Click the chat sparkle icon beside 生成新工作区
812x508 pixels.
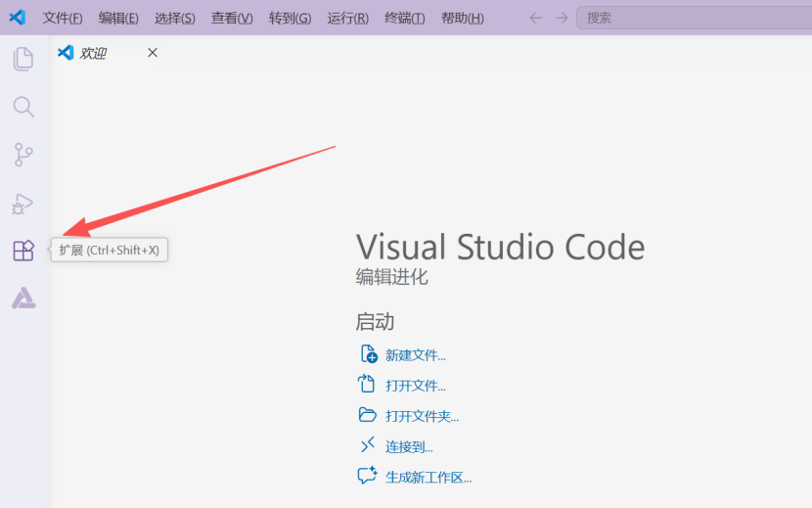tap(367, 475)
